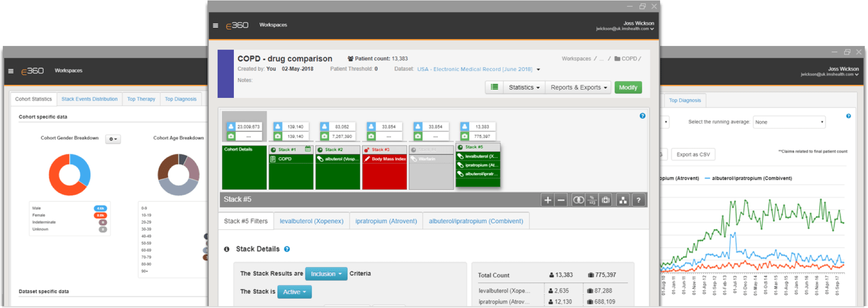Select the red Stack #3 block

pos(384,168)
